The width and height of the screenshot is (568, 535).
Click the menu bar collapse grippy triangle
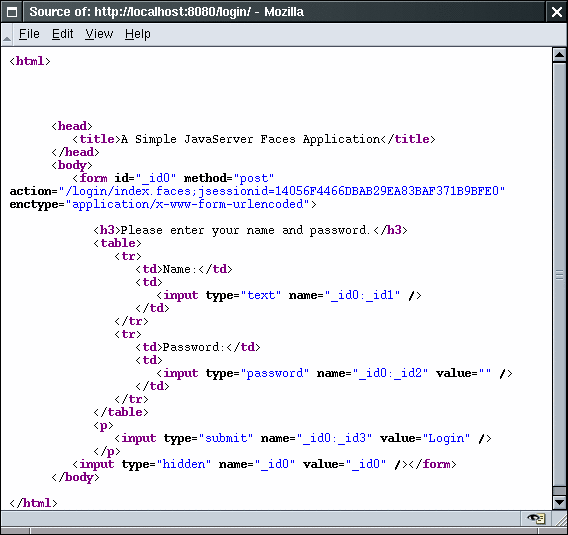click(7, 35)
